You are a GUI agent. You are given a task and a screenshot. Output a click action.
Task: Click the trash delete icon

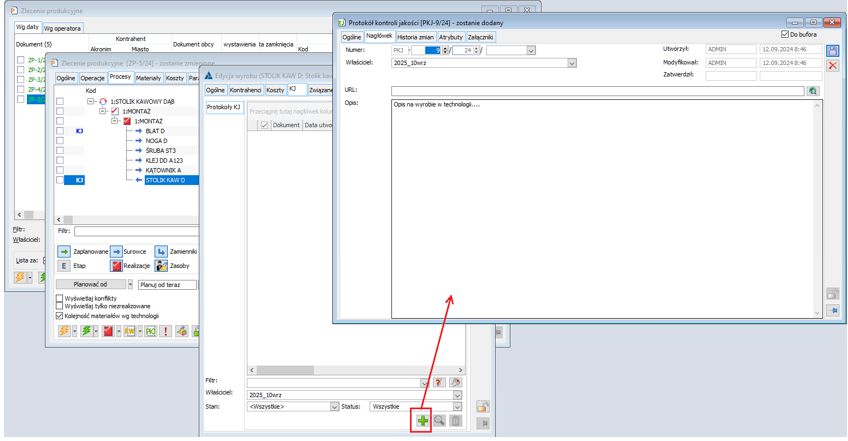point(455,421)
